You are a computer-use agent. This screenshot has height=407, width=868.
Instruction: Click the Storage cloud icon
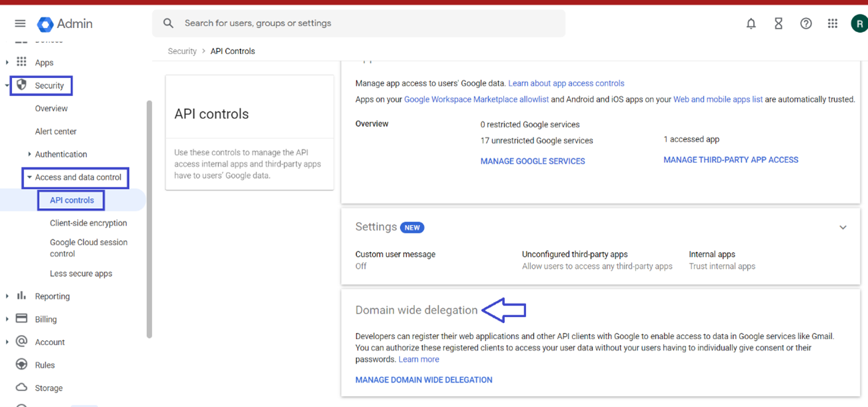pos(21,387)
